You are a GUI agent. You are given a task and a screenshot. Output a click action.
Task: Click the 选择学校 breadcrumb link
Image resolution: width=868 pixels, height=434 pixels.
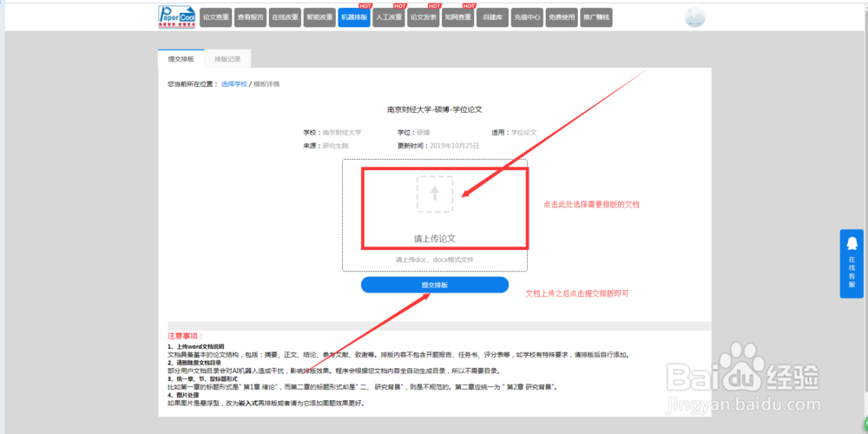[x=234, y=84]
